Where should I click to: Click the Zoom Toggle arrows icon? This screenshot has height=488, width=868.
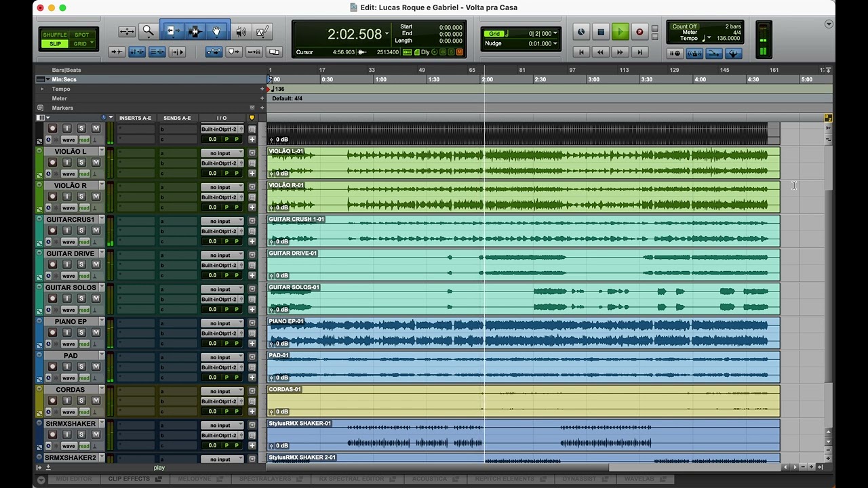[x=127, y=31]
